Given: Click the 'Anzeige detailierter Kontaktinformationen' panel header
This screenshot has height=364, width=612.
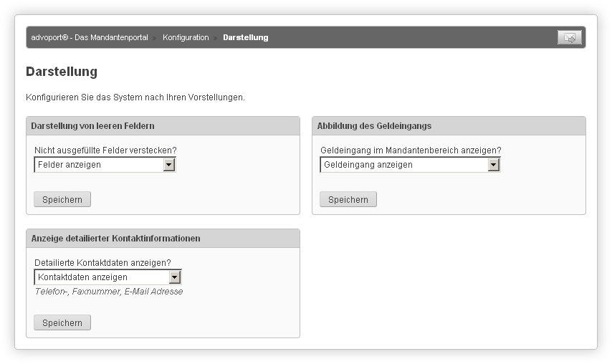Looking at the screenshot, I should coord(163,239).
